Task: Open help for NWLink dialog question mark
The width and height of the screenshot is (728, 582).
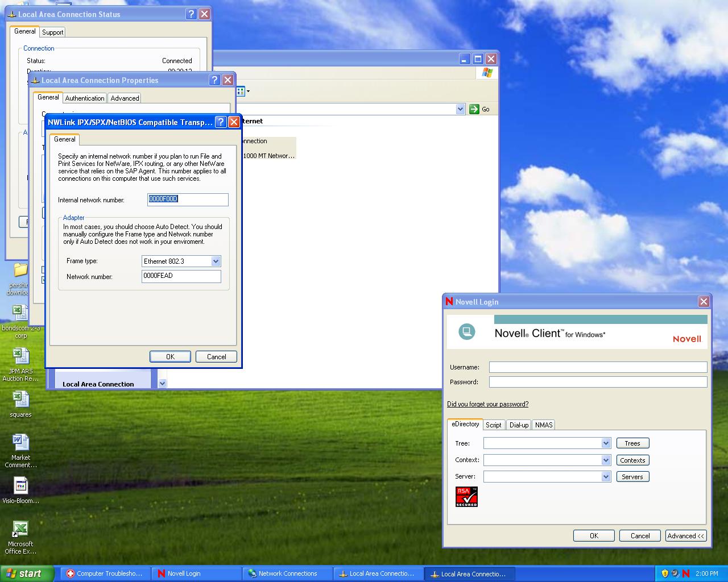Action: pyautogui.click(x=221, y=122)
